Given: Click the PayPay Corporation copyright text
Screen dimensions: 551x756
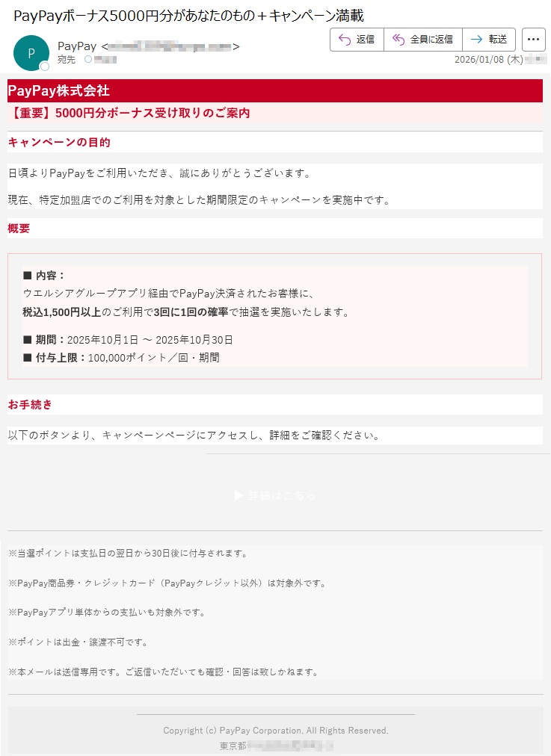Looking at the screenshot, I should tap(275, 731).
